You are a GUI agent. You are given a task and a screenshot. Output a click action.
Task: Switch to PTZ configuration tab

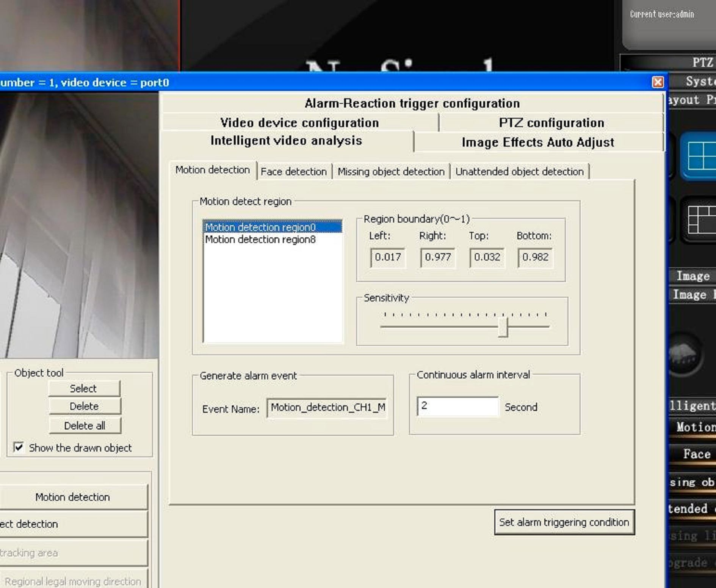coord(551,122)
